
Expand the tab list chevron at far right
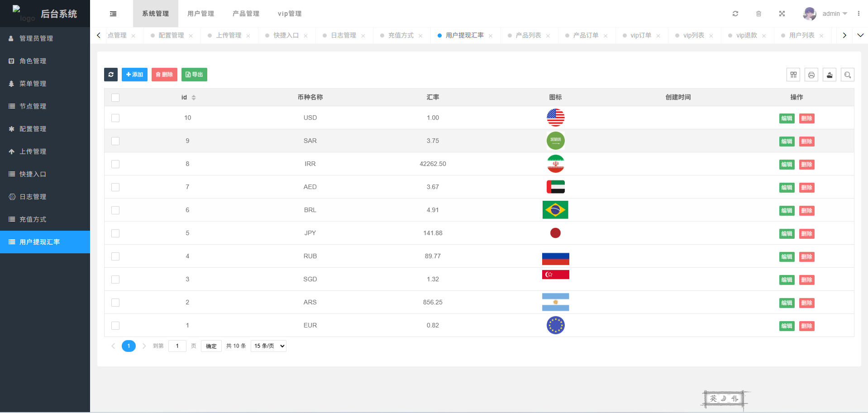860,35
